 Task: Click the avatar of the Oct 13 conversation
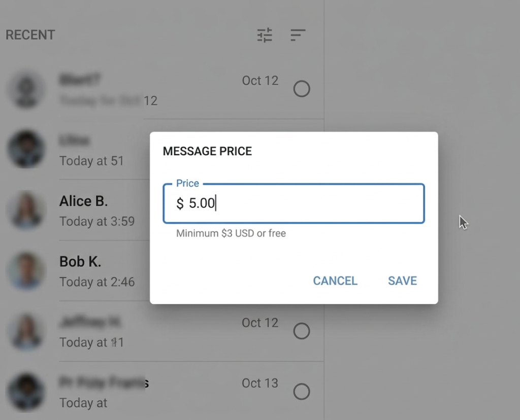(26, 392)
